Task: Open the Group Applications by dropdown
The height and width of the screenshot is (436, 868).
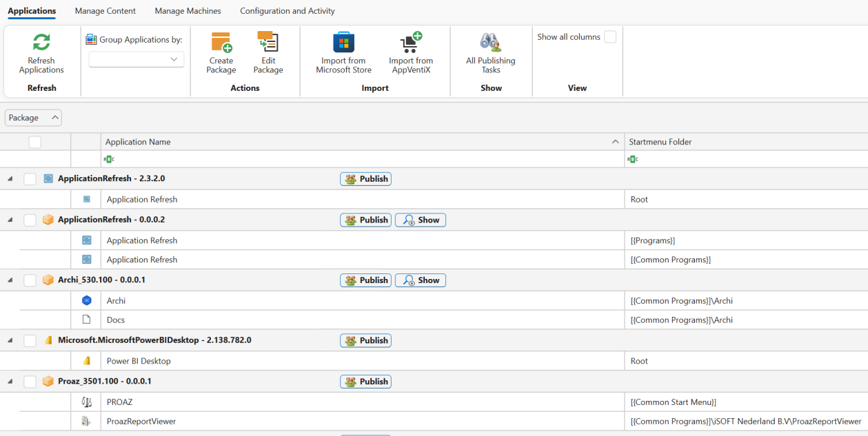Action: pos(137,59)
